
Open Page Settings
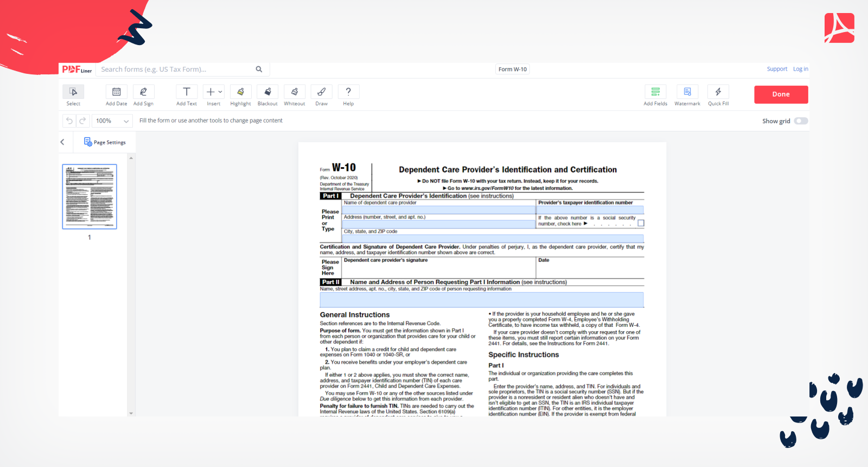(x=105, y=142)
